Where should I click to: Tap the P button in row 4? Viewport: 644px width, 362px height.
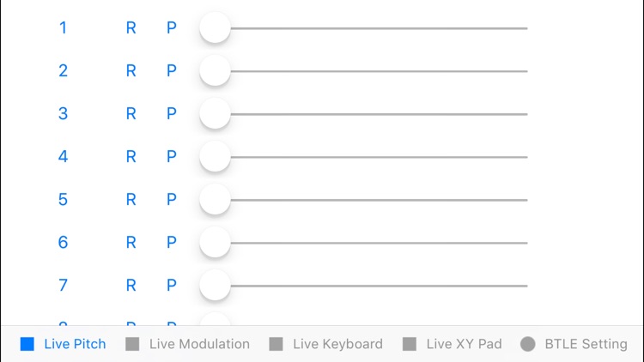tap(172, 157)
